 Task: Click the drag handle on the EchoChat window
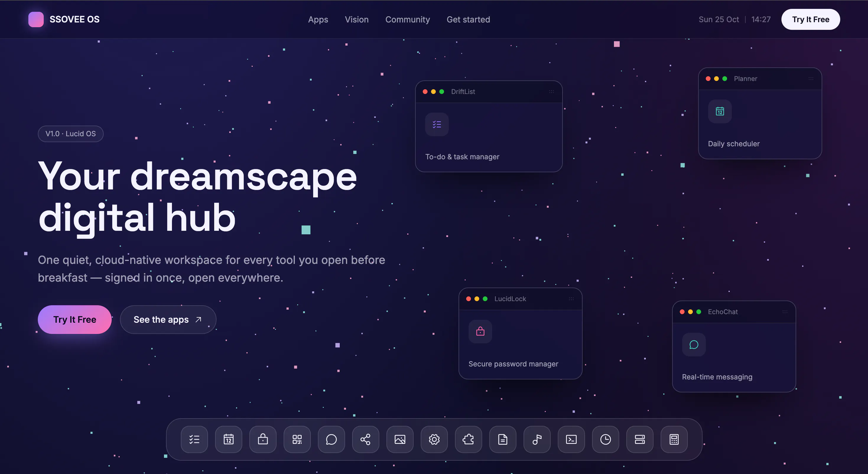[785, 312]
